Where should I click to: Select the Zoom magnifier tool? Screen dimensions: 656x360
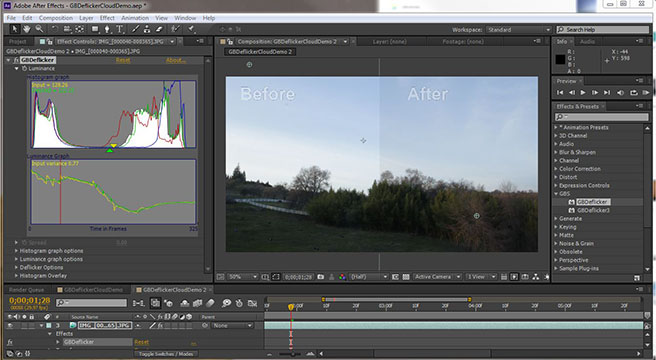[x=39, y=29]
